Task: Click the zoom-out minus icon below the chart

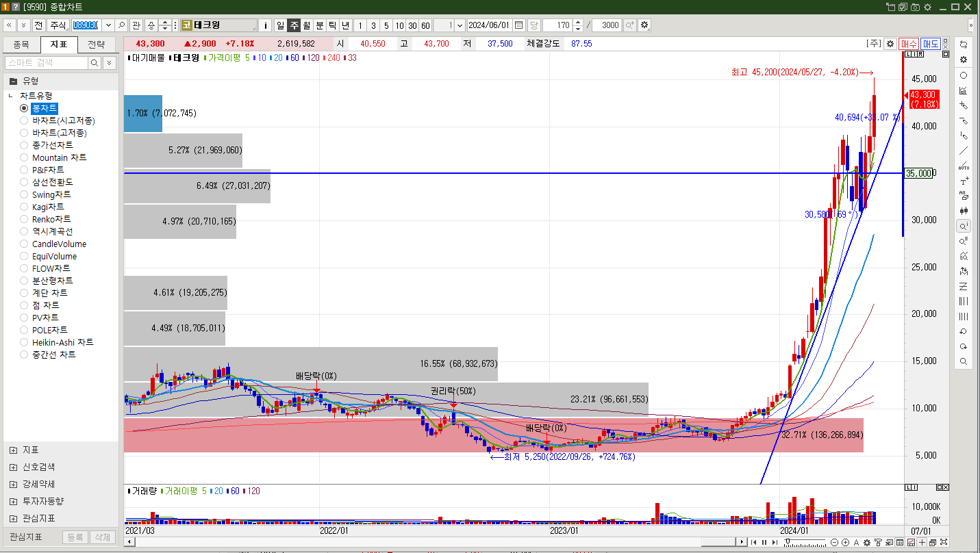Action: (834, 542)
